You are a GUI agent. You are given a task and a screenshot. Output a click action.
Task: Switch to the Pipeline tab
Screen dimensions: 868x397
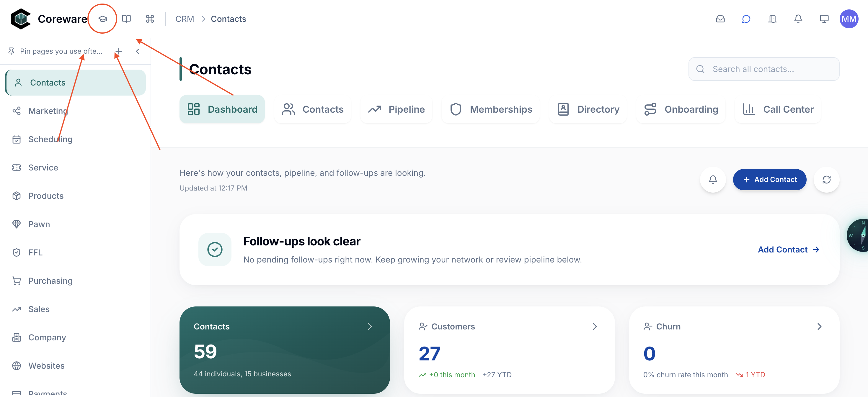[396, 109]
